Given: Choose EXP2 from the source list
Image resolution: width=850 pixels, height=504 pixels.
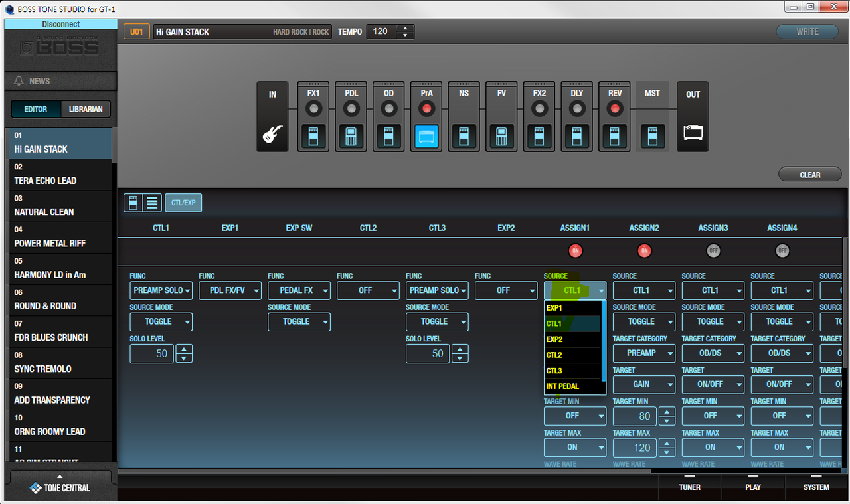Looking at the screenshot, I should click(572, 339).
